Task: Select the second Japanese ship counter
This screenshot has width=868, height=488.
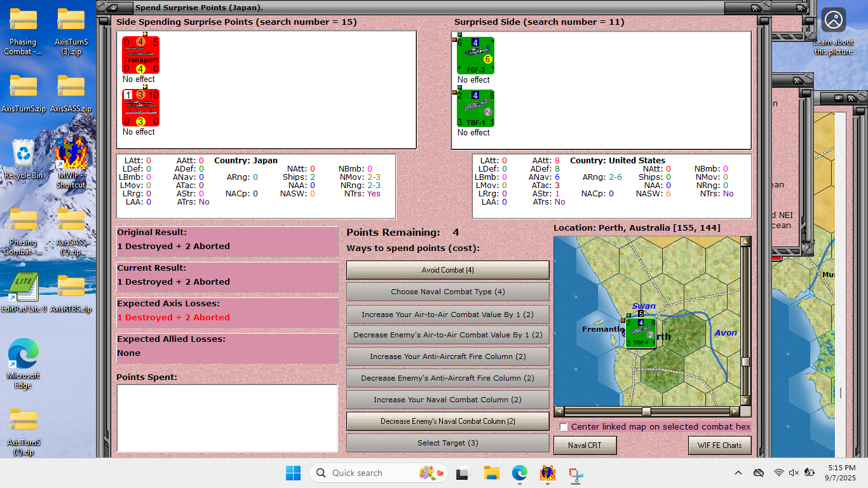Action: [x=140, y=108]
